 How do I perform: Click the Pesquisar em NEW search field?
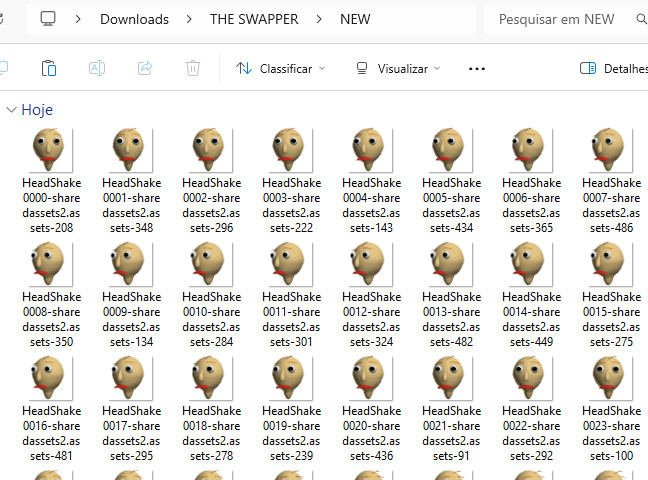556,19
